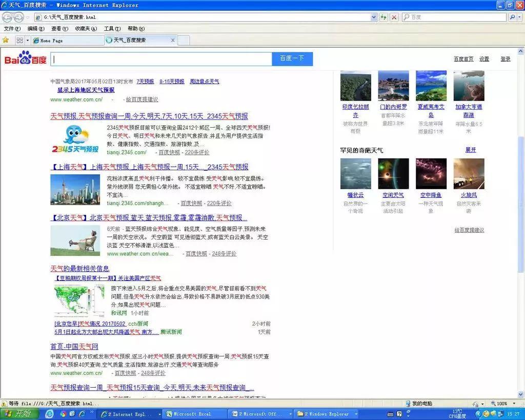Click the 百度一下 search button

pos(292,58)
